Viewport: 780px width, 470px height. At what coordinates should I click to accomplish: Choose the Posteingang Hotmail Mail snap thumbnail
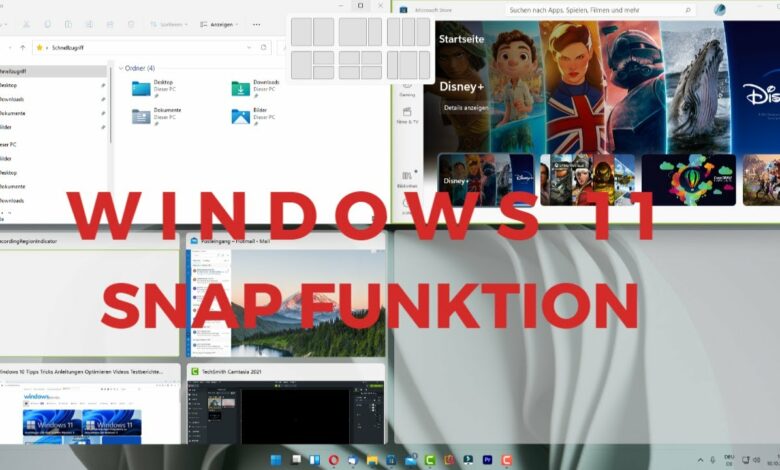click(x=286, y=296)
